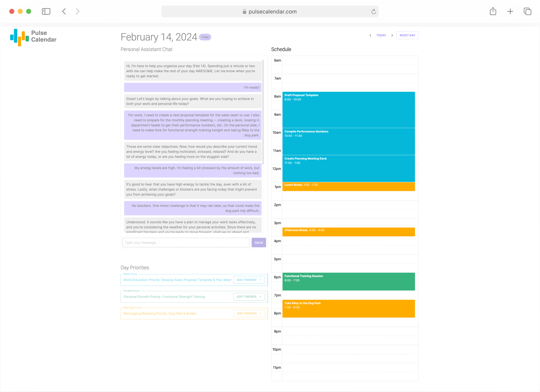Screen dimensions: 540x392
Task: Go to previous day chevron
Action: [370, 35]
